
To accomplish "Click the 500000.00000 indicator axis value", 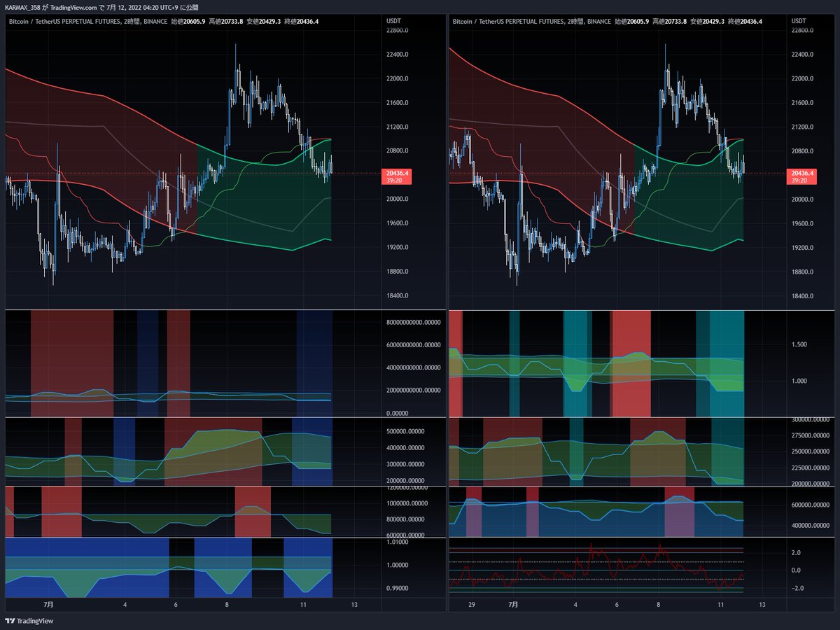I will (x=405, y=432).
